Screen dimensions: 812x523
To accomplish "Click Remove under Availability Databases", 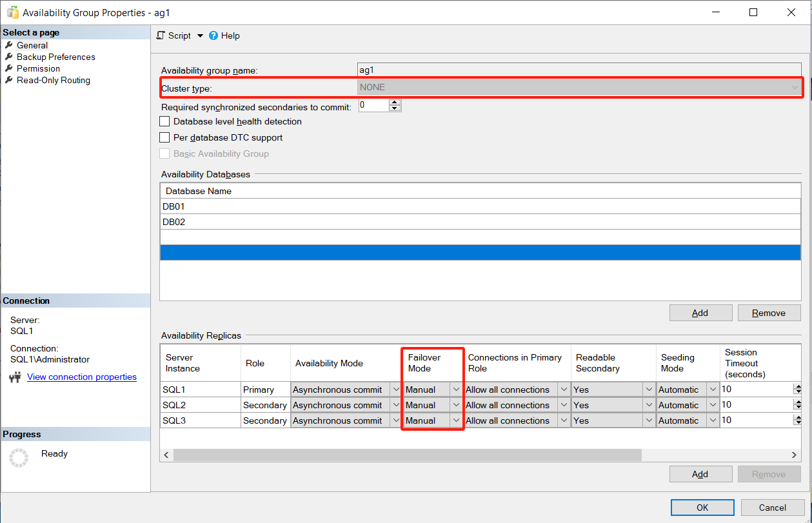I will 769,313.
